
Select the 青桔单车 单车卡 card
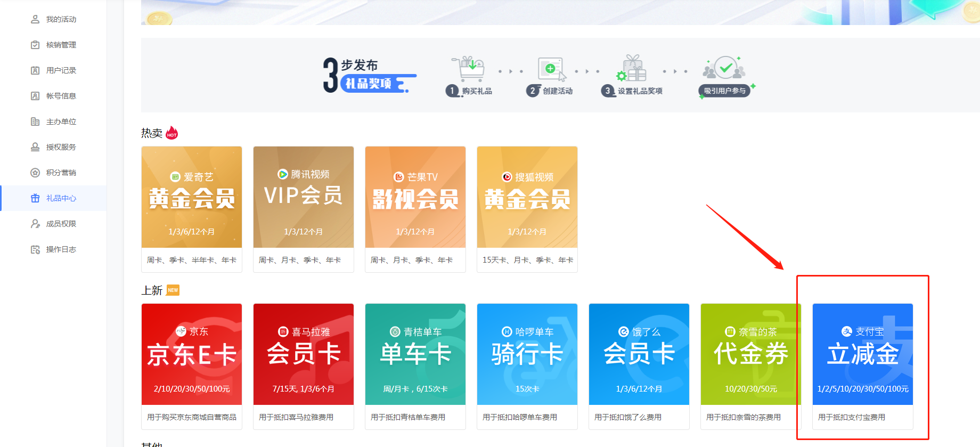[415, 367]
